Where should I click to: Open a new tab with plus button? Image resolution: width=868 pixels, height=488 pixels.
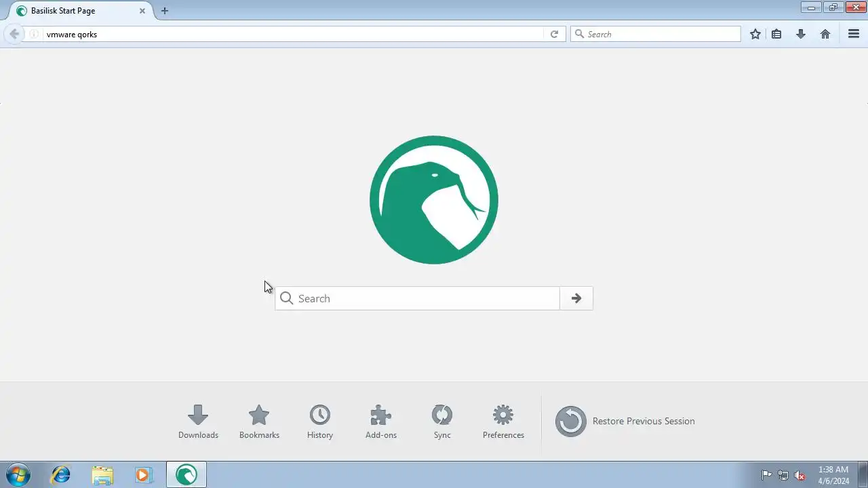pyautogui.click(x=164, y=11)
